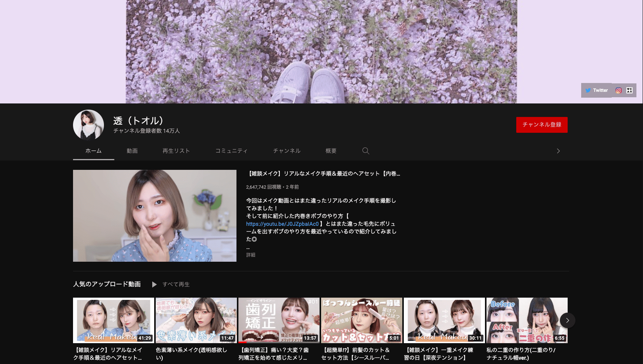
Task: Click すべて再生 to play all
Action: [x=176, y=284]
